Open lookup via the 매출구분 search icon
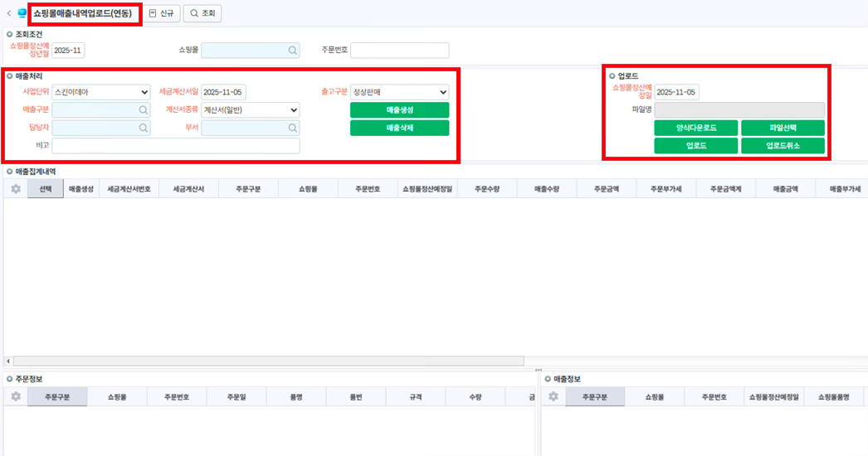This screenshot has width=868, height=456. pyautogui.click(x=144, y=110)
